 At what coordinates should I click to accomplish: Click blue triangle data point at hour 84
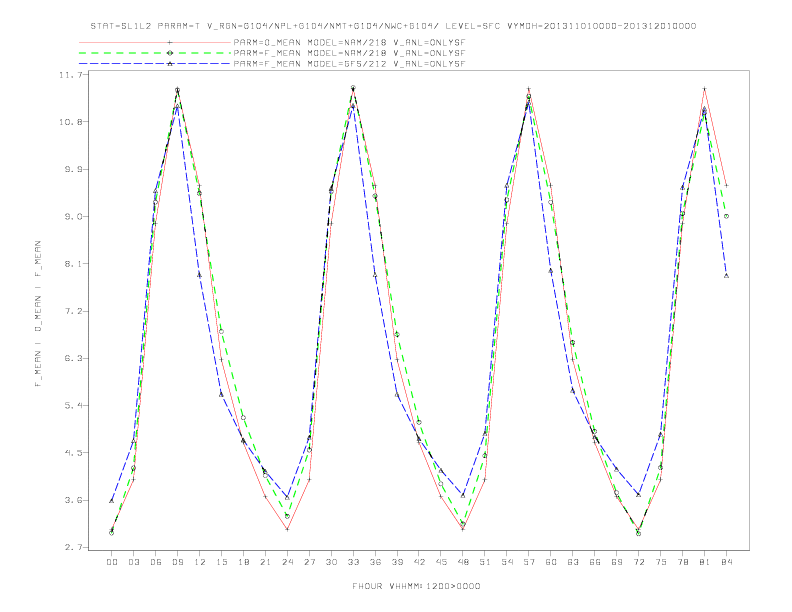(x=726, y=276)
